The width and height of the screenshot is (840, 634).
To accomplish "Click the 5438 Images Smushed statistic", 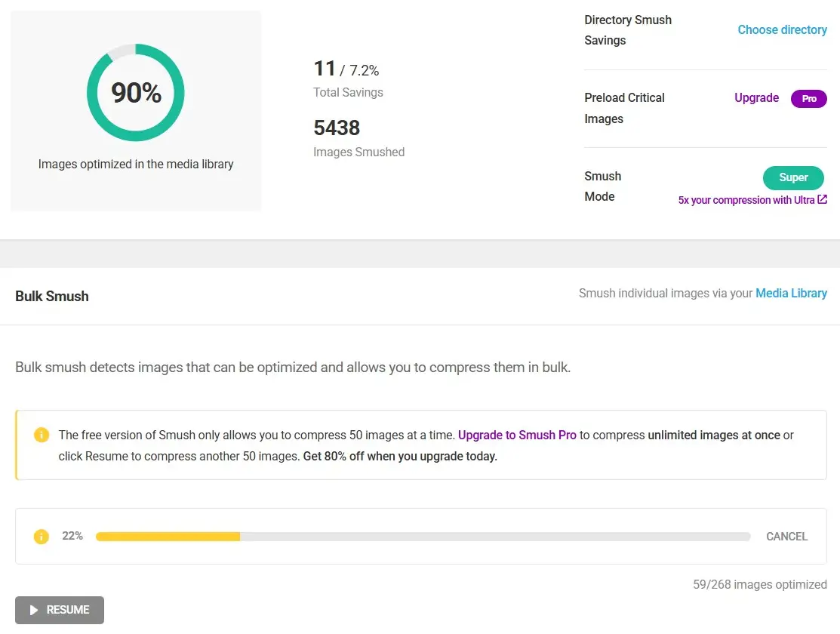I will (x=337, y=128).
